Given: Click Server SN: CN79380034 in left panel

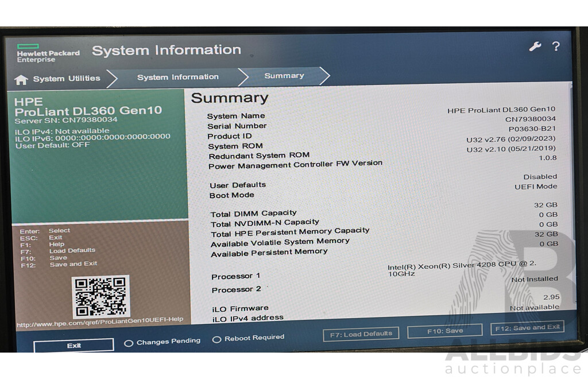Looking at the screenshot, I should [x=66, y=121].
